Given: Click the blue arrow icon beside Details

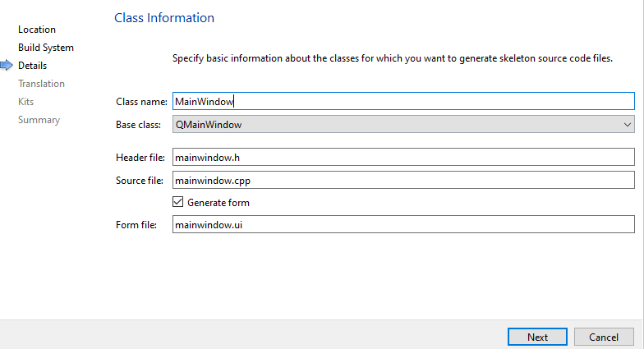Looking at the screenshot, I should coord(8,66).
